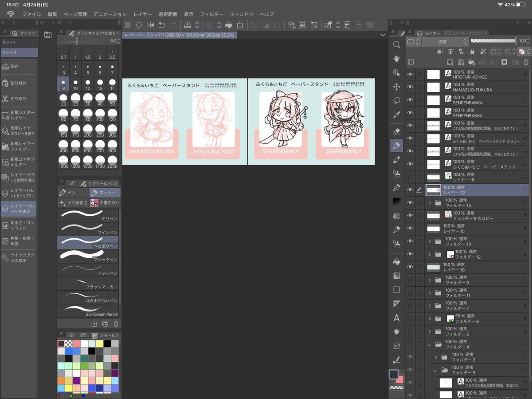Show the フォルダー 9 layer folder

tap(411, 280)
